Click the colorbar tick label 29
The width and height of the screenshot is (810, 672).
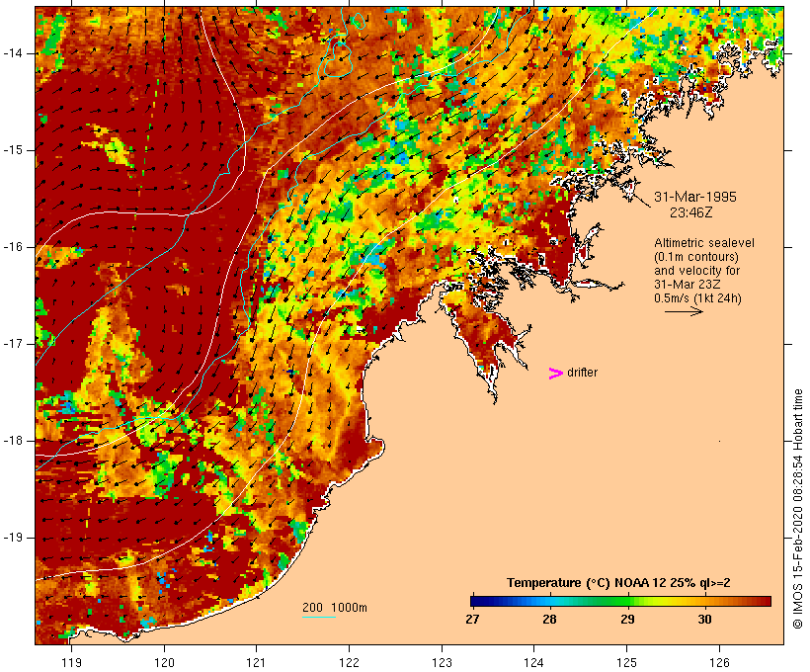(627, 620)
